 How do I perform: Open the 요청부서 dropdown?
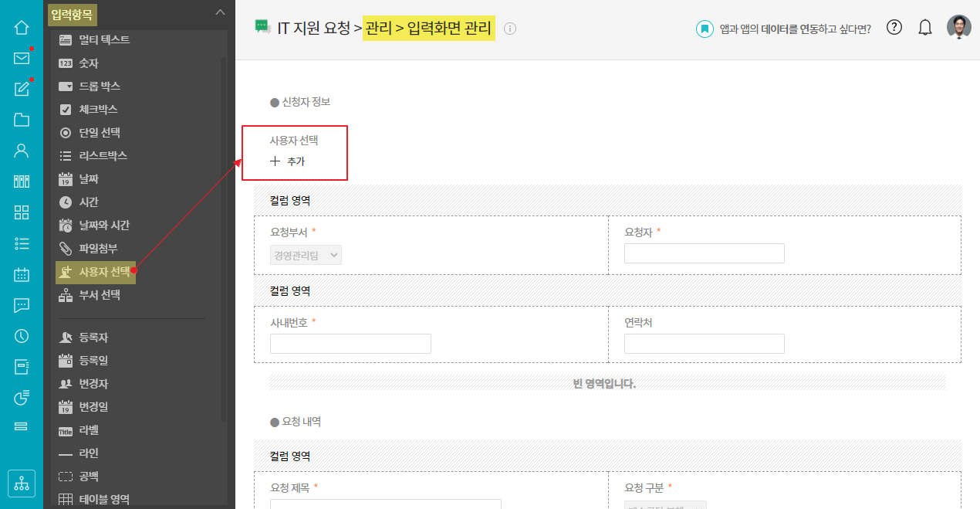click(306, 255)
